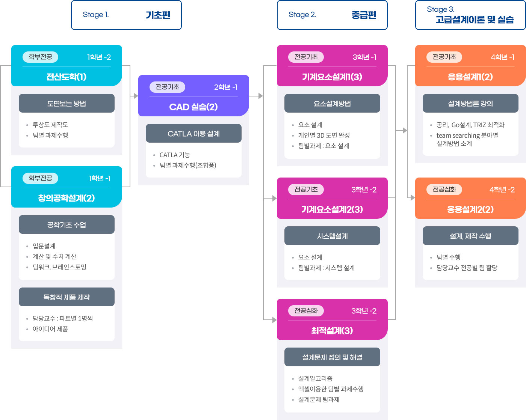Click the arrow pointing at 응용설계2(2) card
Viewport: 526px width, 420px height.
(x=413, y=197)
